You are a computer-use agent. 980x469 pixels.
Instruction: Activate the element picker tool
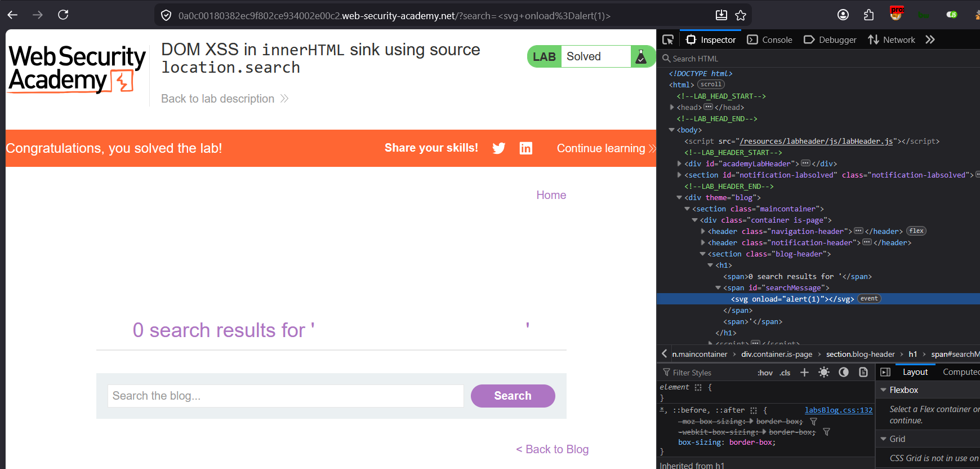point(668,39)
